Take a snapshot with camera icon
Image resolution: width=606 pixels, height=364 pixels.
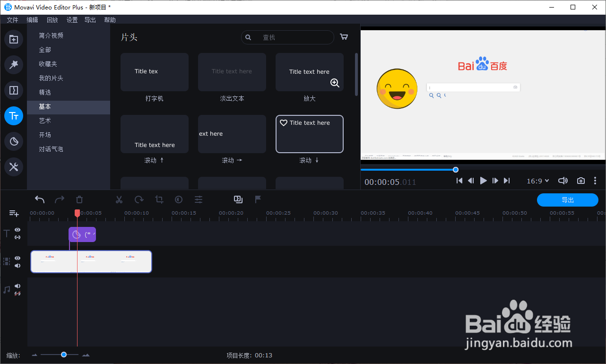tap(581, 181)
